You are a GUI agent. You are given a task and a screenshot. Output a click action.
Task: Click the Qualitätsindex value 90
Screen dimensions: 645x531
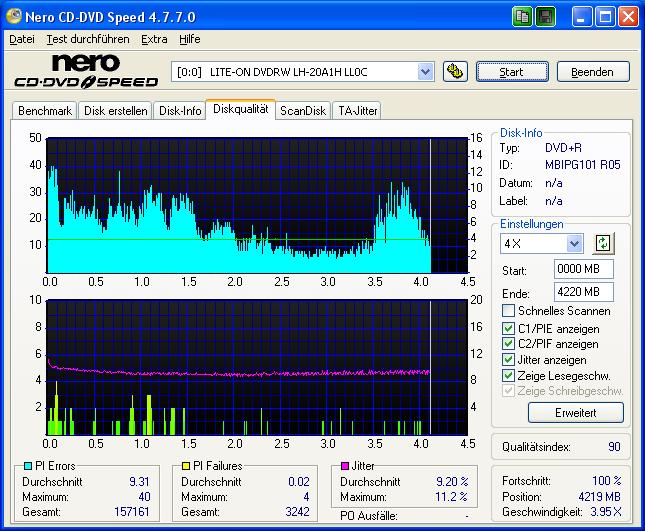pyautogui.click(x=614, y=447)
